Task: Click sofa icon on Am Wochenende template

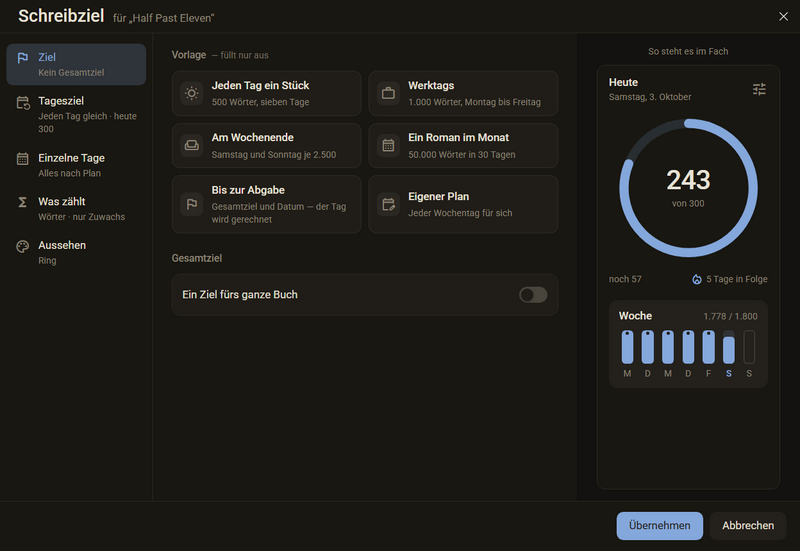Action: click(x=192, y=145)
